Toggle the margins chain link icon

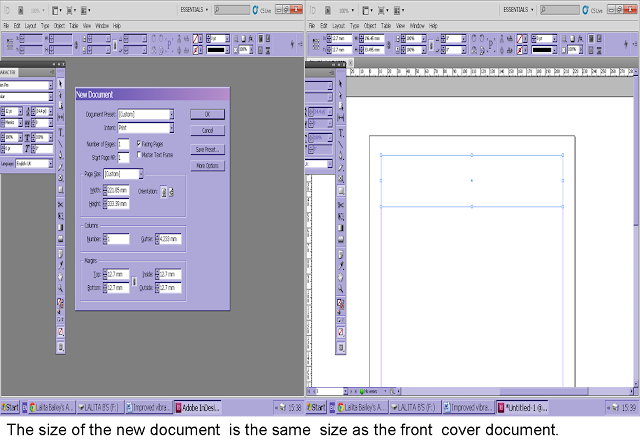[134, 281]
